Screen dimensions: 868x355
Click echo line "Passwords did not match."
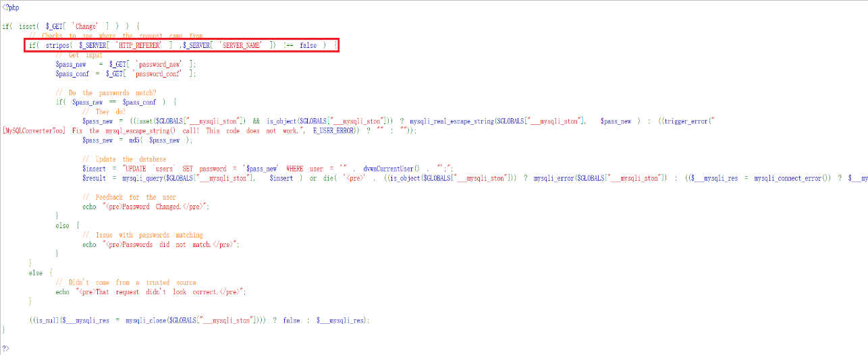(x=161, y=244)
